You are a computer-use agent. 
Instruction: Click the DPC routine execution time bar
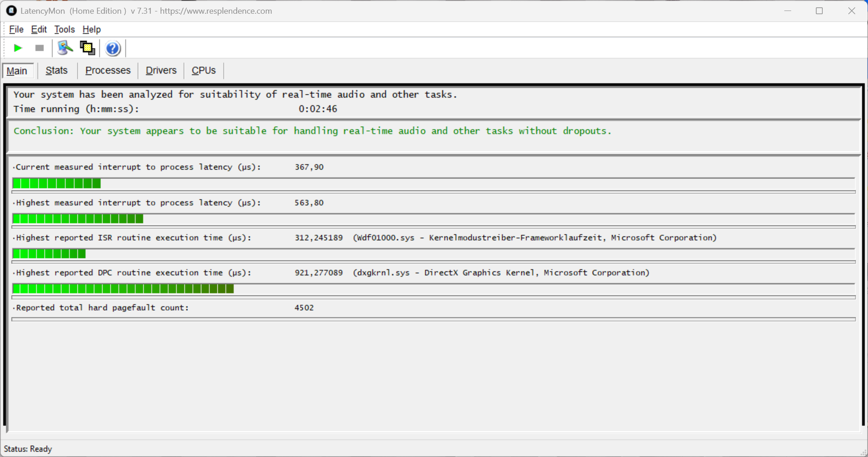(x=123, y=289)
